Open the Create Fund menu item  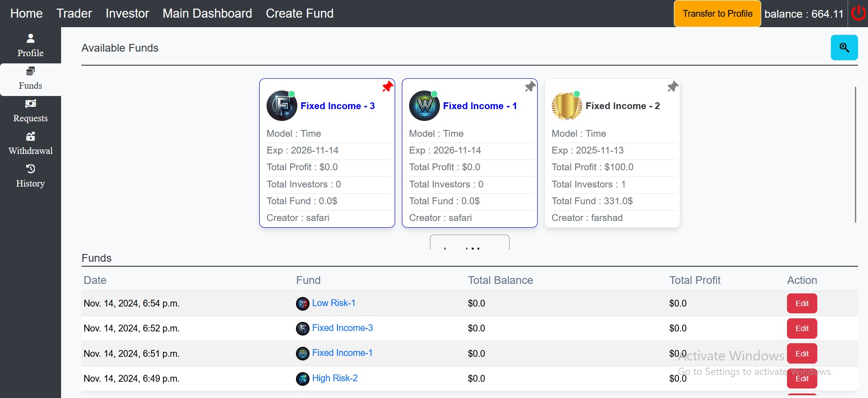click(300, 14)
